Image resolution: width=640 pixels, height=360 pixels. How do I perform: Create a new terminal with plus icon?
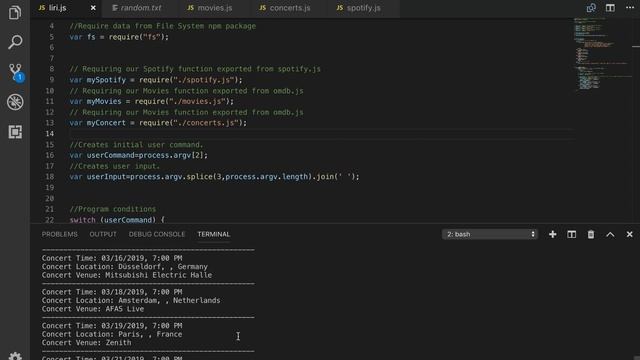point(552,234)
